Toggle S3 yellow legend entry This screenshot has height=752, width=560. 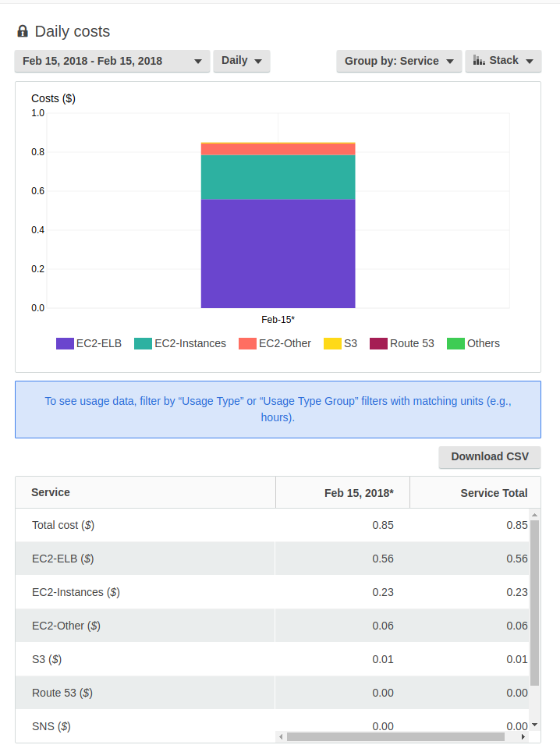(332, 344)
